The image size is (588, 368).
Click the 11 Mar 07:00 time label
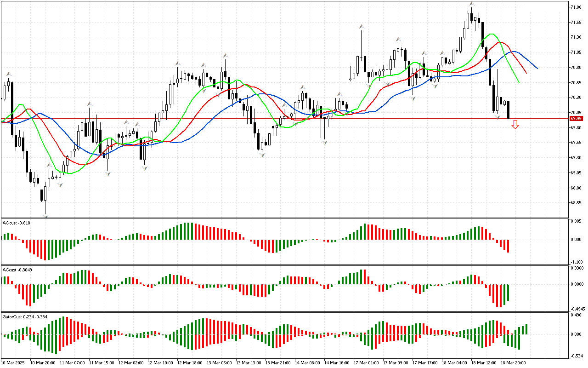coord(72,363)
